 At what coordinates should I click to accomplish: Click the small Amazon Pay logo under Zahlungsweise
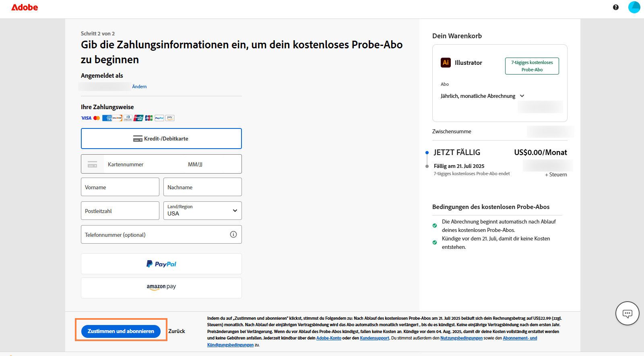coord(170,118)
